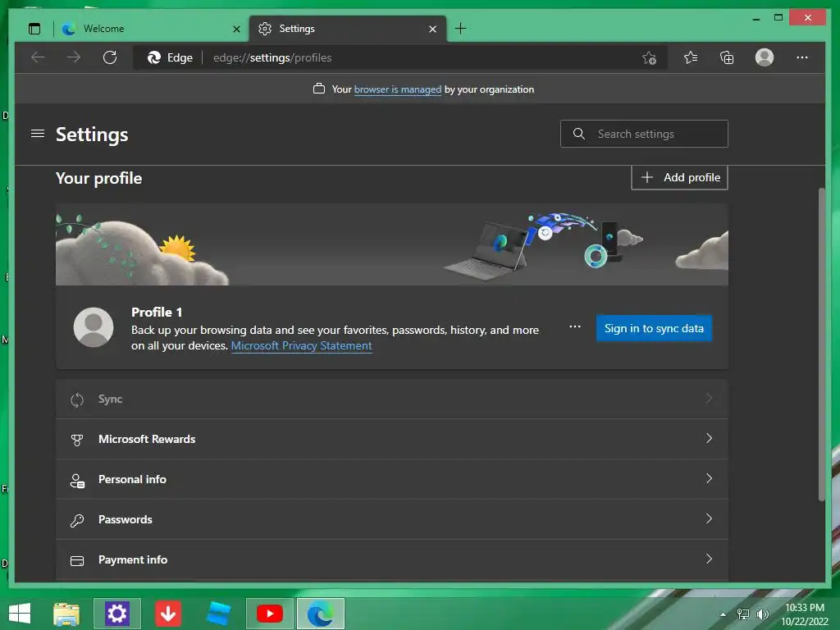Open the Passwords row

coord(391,519)
